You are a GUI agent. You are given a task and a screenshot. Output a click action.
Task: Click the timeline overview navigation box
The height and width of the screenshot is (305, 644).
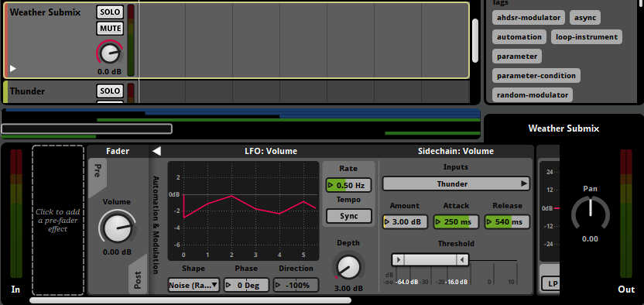(86, 129)
